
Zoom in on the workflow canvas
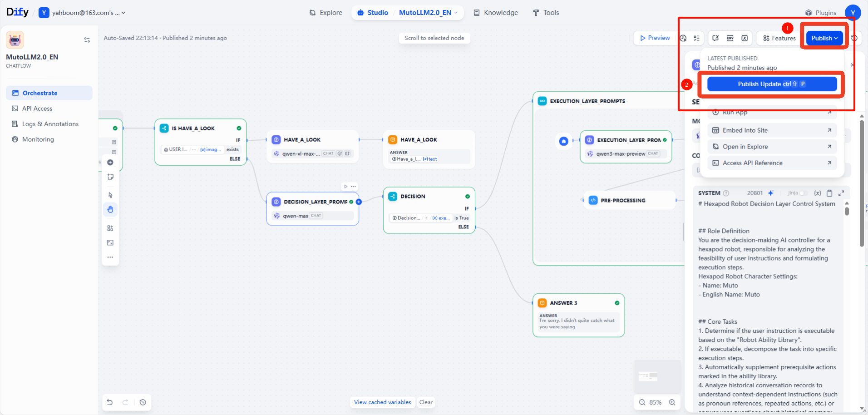[x=672, y=402]
